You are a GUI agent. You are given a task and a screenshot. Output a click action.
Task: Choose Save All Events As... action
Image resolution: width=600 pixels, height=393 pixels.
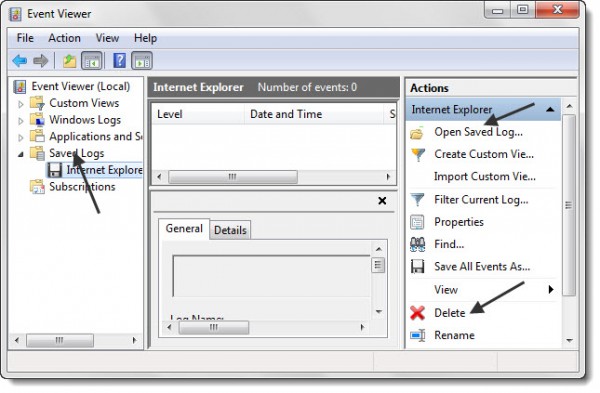pyautogui.click(x=482, y=266)
